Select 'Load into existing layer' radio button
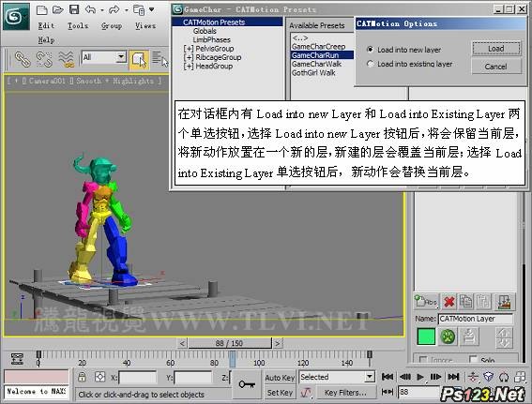 371,64
